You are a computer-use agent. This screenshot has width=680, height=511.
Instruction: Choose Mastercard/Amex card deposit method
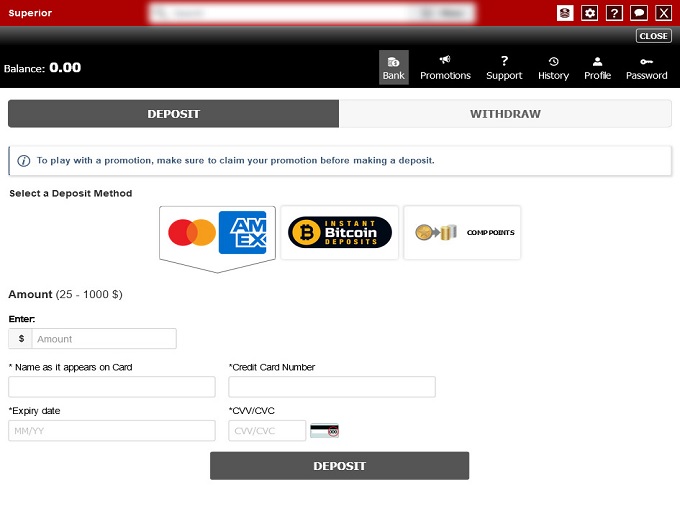217,233
